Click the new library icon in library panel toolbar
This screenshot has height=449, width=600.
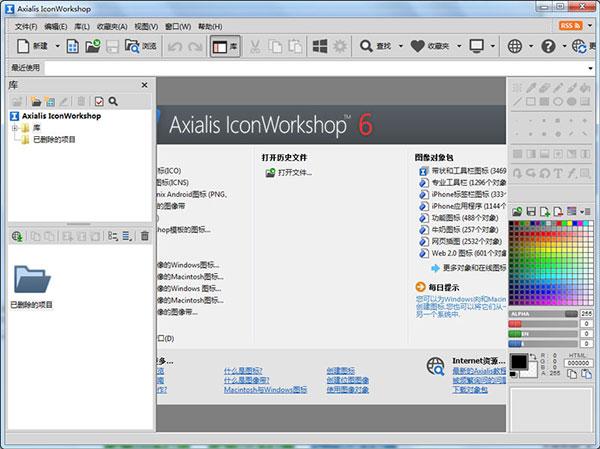point(50,101)
